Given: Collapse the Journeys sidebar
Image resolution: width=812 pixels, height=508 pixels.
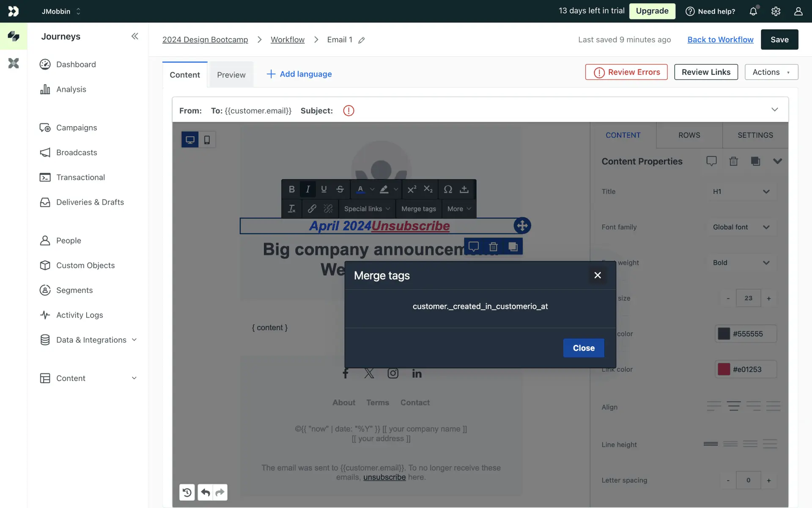Looking at the screenshot, I should 134,36.
